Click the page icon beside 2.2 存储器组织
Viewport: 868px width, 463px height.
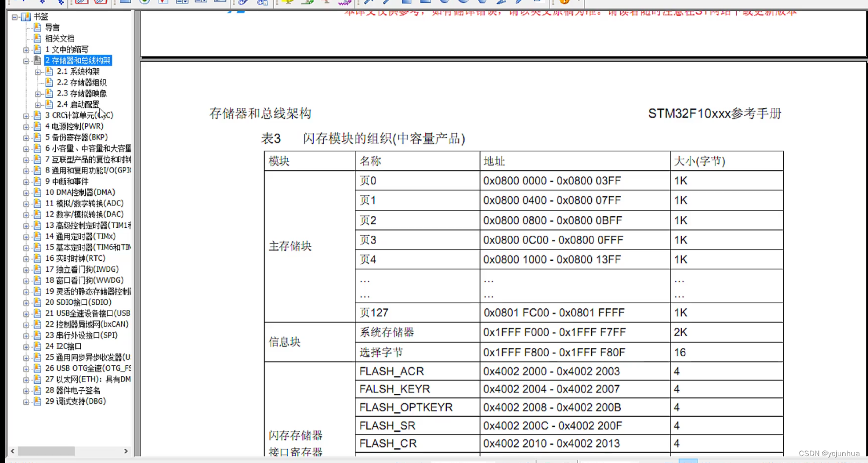pos(49,82)
